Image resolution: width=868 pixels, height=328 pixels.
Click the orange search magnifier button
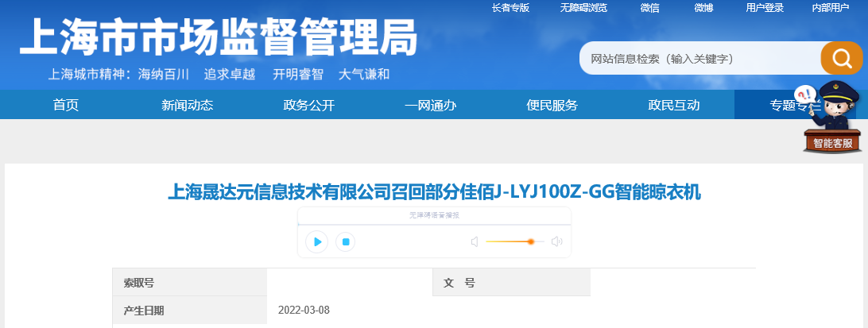coord(842,57)
